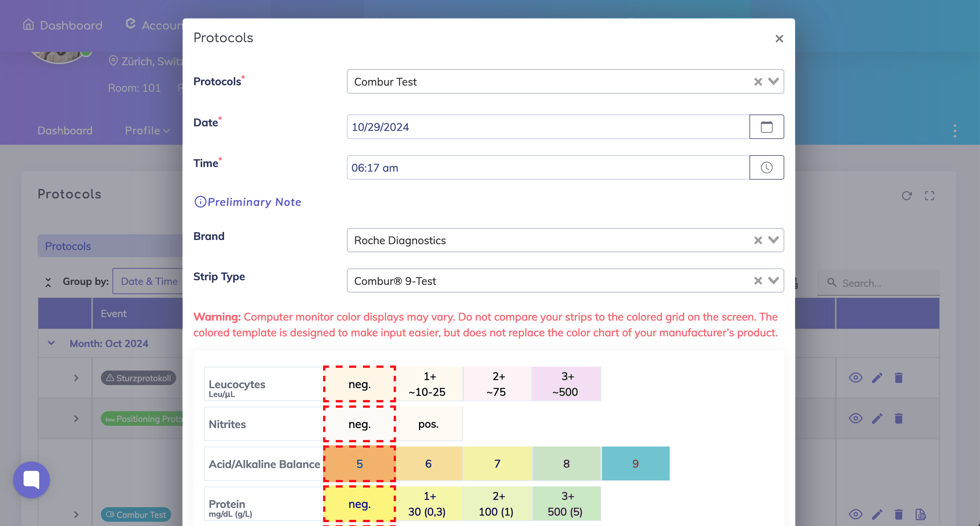
Task: Open the time clock picker
Action: (766, 167)
